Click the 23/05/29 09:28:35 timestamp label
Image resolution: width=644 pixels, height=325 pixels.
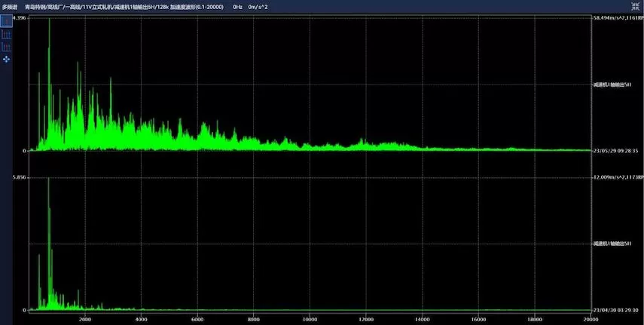tap(615, 151)
